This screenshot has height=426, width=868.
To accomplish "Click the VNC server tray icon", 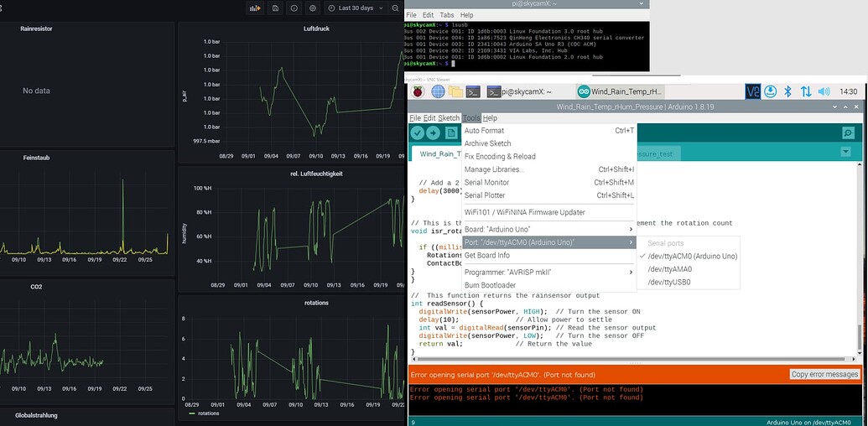I will coord(753,92).
